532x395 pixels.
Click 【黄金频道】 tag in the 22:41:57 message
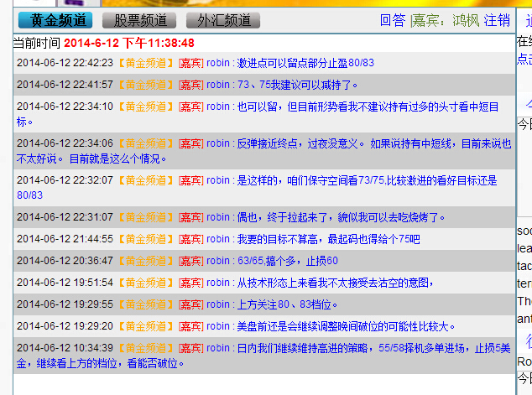click(144, 85)
